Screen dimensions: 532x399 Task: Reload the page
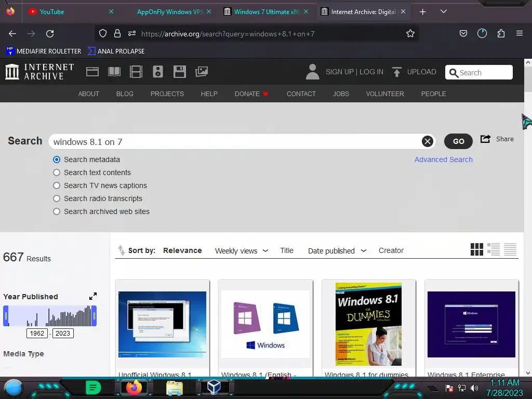50,34
